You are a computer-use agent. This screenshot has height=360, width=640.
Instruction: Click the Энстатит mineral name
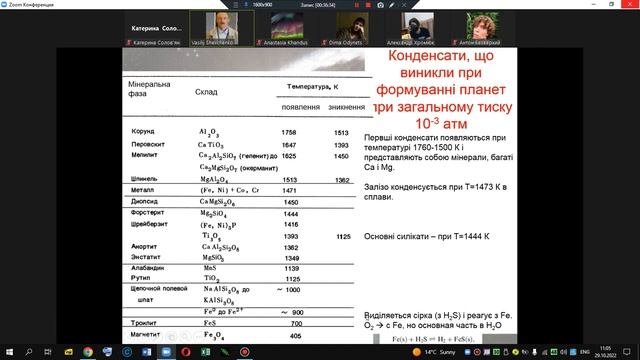point(145,257)
